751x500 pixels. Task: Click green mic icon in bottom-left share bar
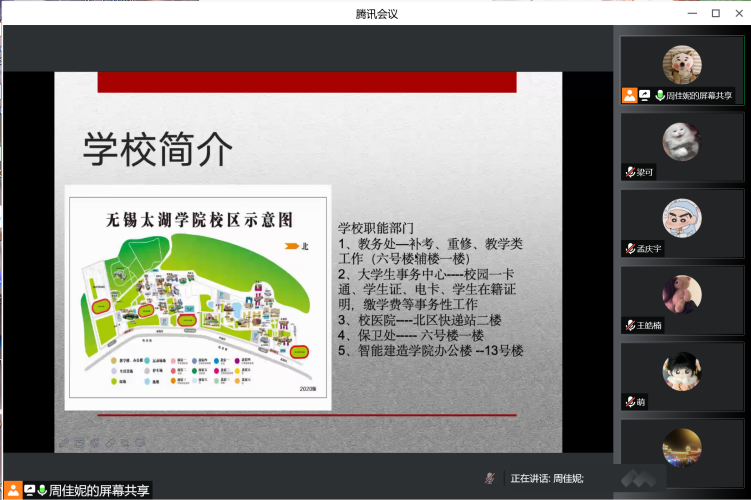point(42,490)
